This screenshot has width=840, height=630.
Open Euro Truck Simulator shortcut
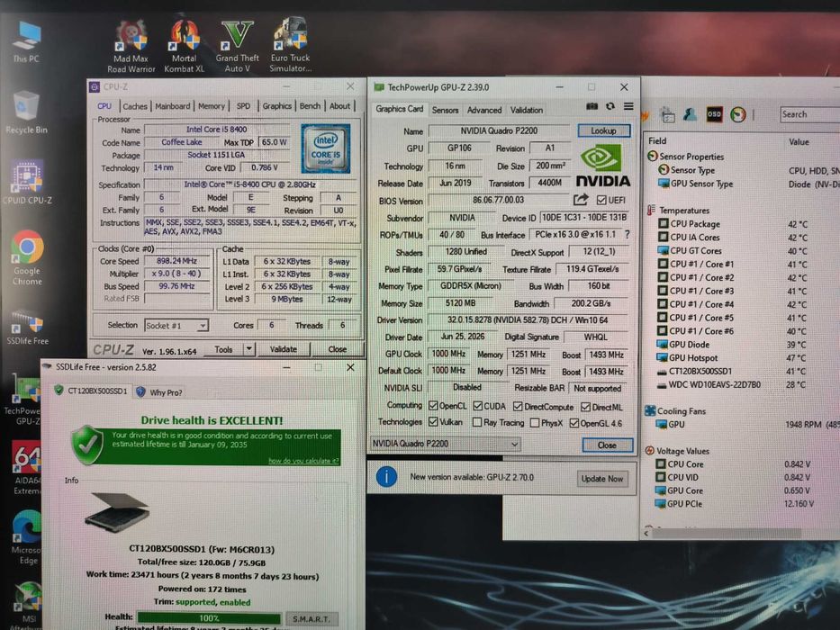point(291,46)
